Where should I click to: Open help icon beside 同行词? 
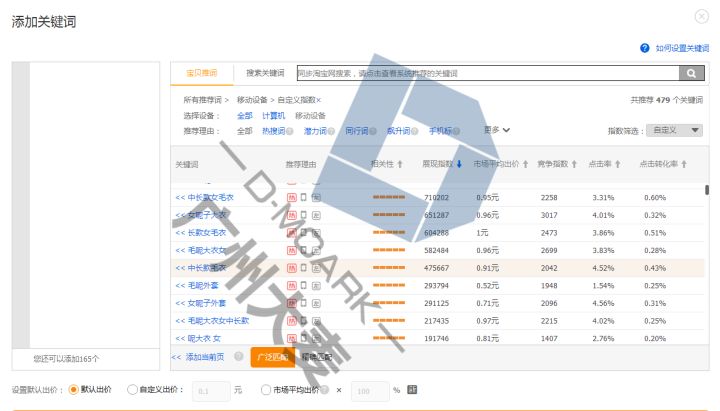pyautogui.click(x=373, y=131)
